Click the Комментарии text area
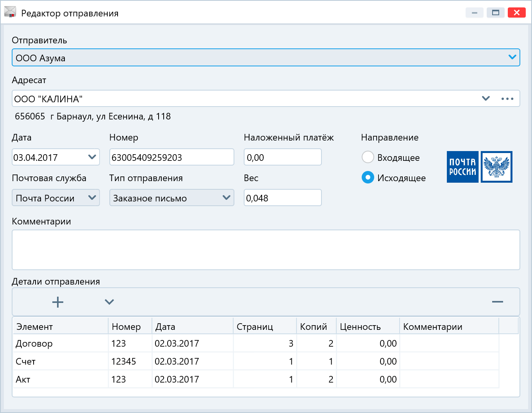 266,250
